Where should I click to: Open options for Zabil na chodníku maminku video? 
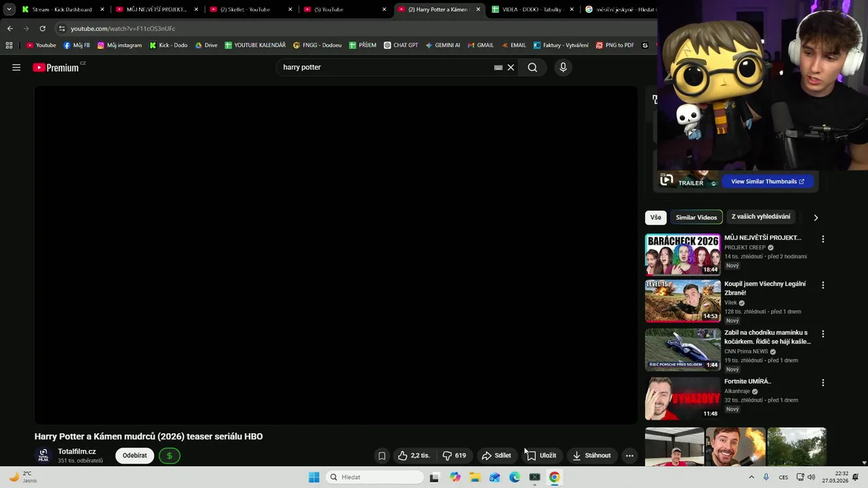(x=823, y=334)
